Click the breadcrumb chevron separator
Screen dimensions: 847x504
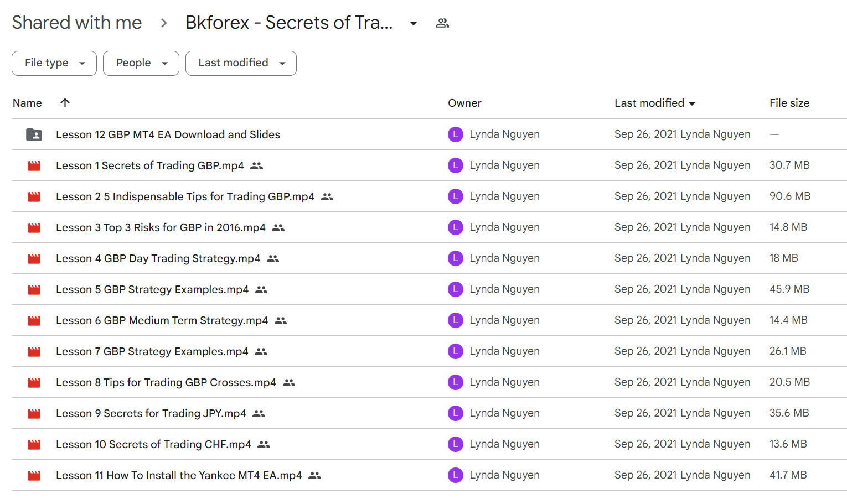[x=164, y=23]
